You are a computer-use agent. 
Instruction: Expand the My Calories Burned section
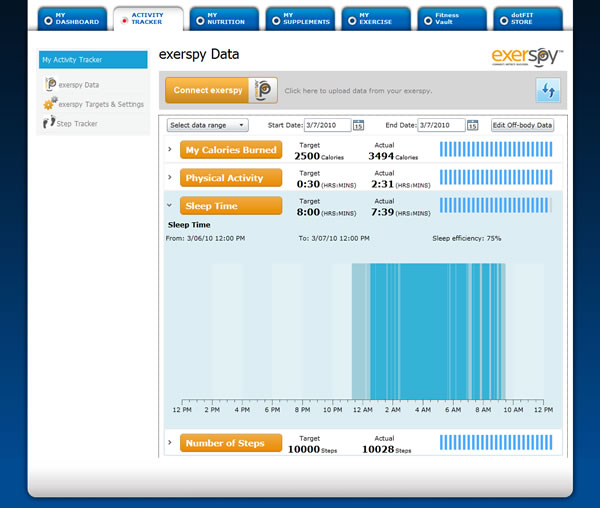click(171, 151)
